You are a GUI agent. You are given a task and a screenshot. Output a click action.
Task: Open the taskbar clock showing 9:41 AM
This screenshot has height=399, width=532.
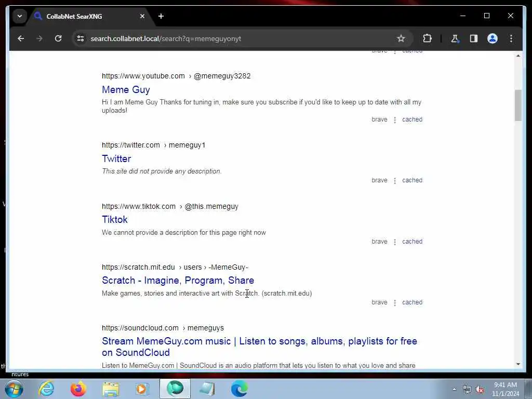coord(506,389)
